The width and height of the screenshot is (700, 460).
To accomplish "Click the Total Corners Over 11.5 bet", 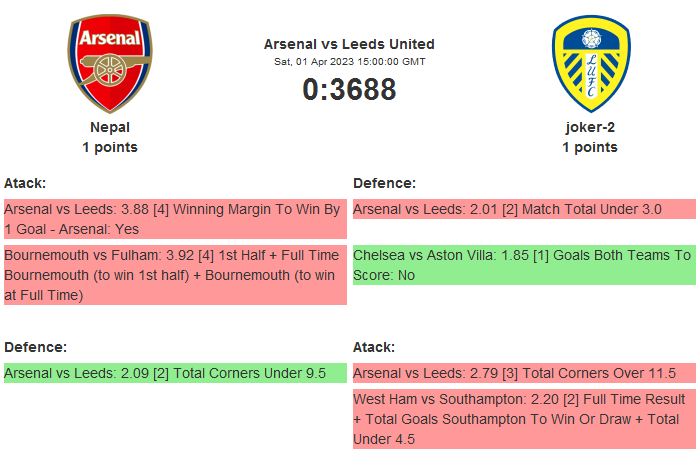I will (524, 373).
